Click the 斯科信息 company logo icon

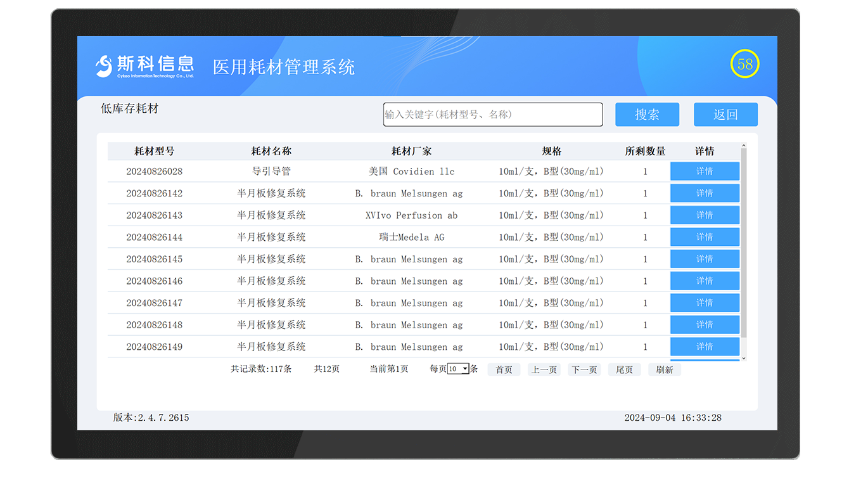[x=103, y=65]
